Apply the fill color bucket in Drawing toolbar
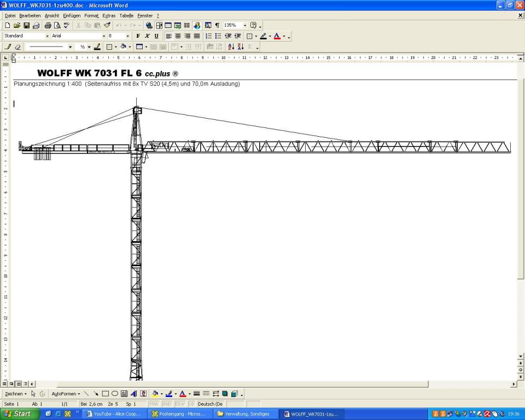 [x=155, y=394]
